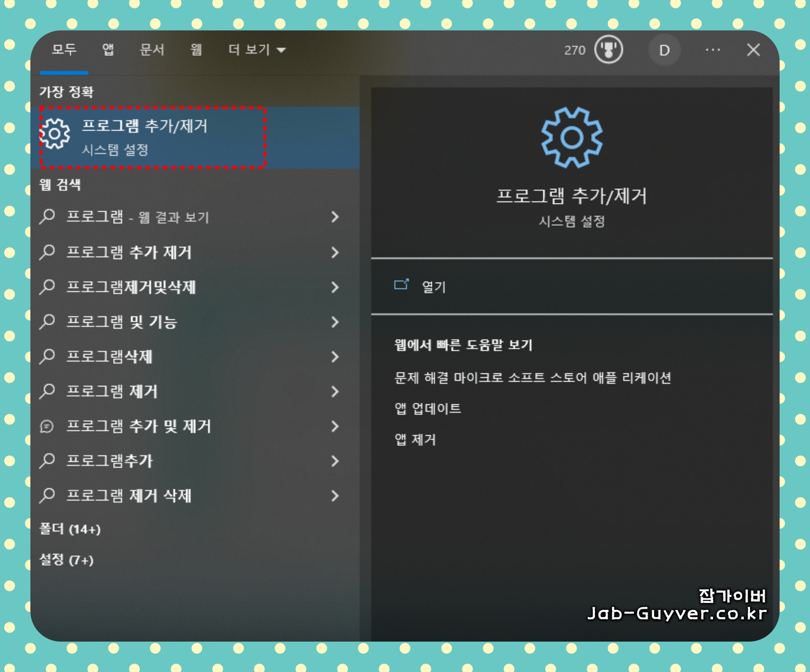Expand the 폴더 (14+) results group
Image resolution: width=810 pixels, height=672 pixels.
[70, 529]
